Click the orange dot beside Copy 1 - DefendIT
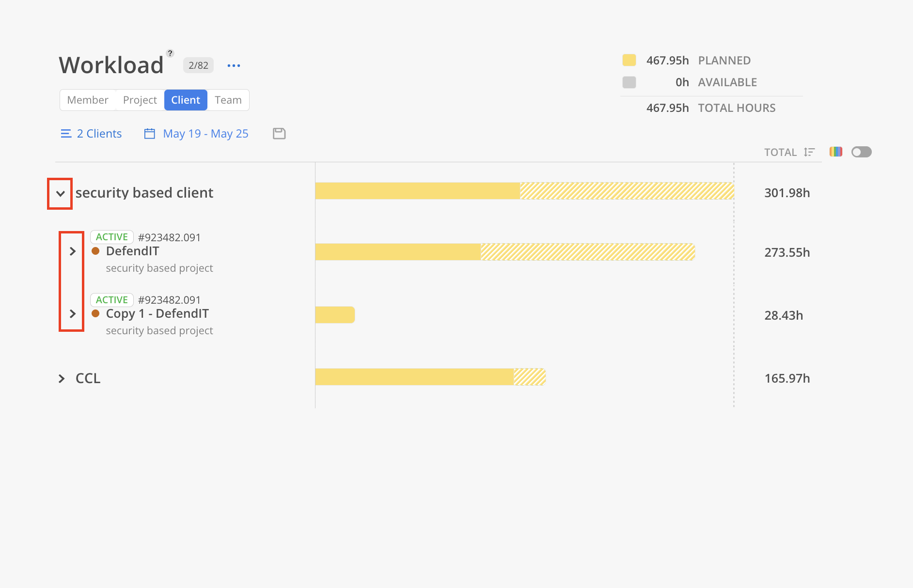Screen dimensions: 913x588 coord(95,313)
